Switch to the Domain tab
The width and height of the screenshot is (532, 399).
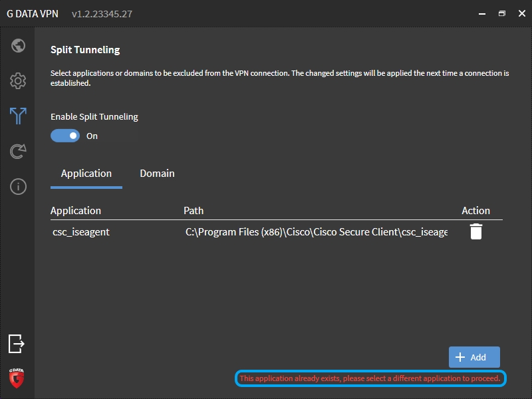pyautogui.click(x=157, y=174)
